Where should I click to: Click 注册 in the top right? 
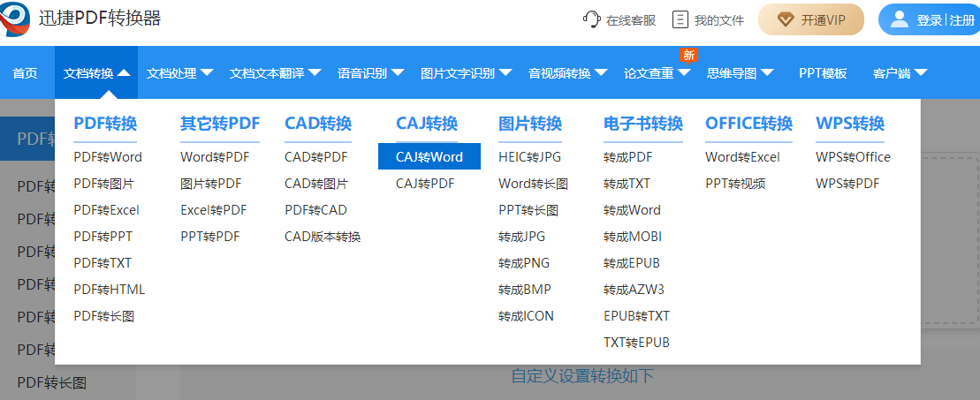962,20
